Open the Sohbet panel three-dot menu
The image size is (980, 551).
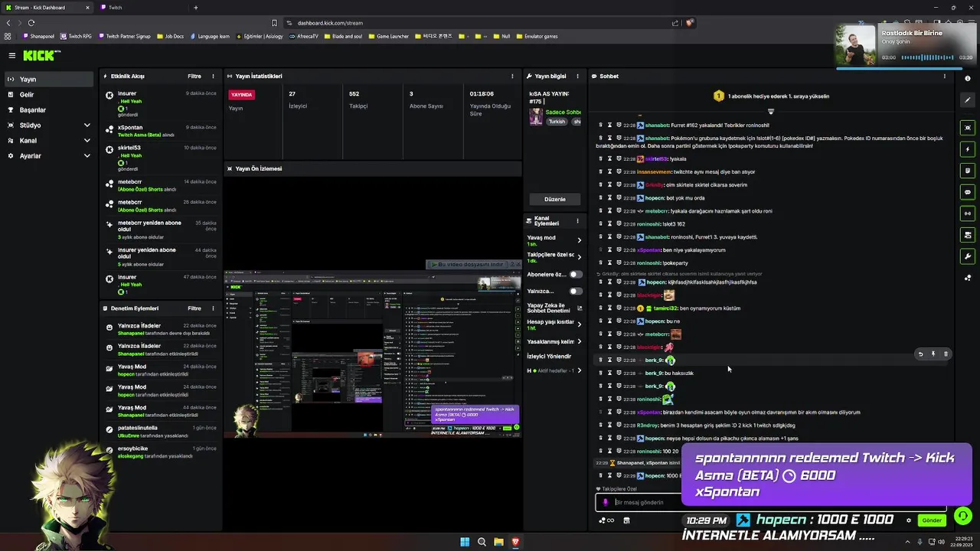[x=944, y=76]
